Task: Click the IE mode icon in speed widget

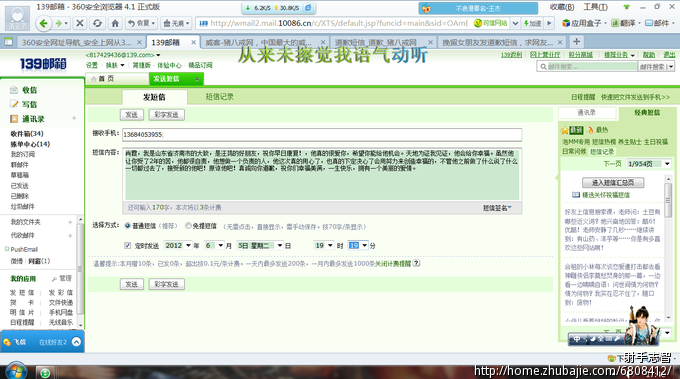Action: coord(308,8)
